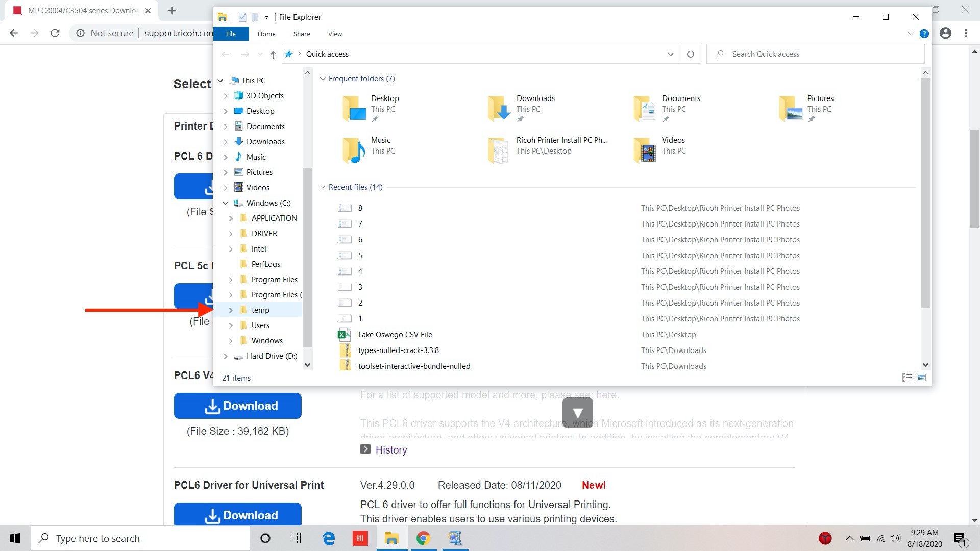This screenshot has height=551, width=980.
Task: Open the File ribbon tab
Action: click(231, 34)
